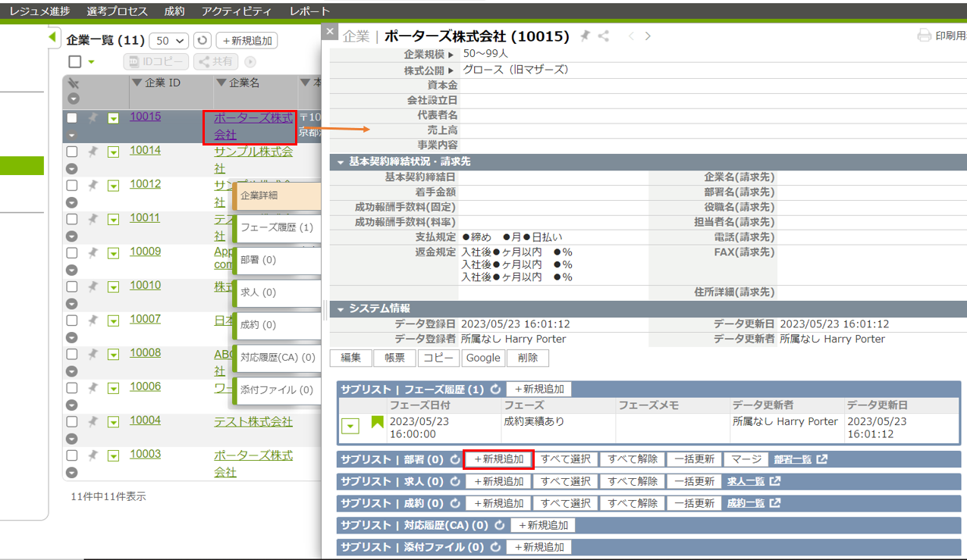Open the 50 rows-per-page dropdown
This screenshot has width=967, height=560.
(x=168, y=41)
